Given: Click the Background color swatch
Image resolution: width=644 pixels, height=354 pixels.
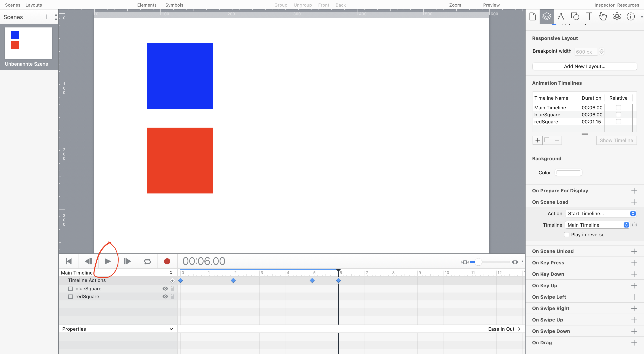Looking at the screenshot, I should 568,172.
